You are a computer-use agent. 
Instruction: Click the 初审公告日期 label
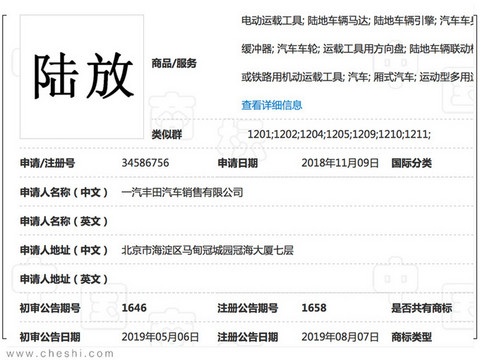coord(50,337)
